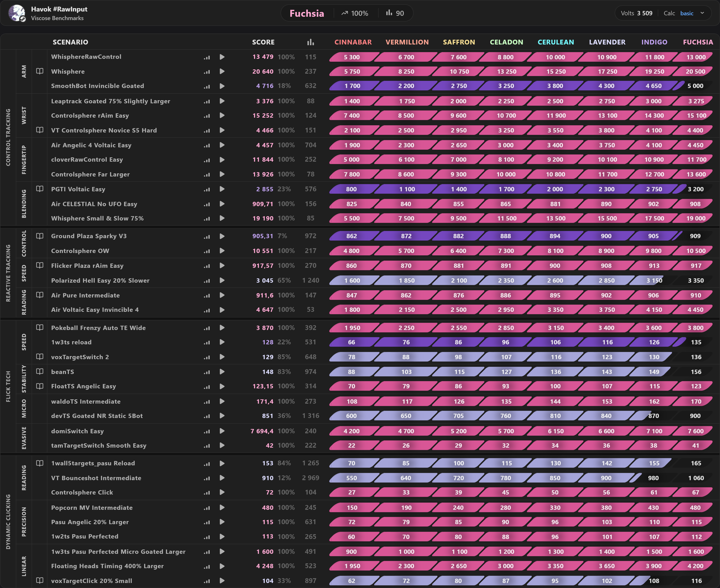Click book icon beside voxTargetClick 20% Small
This screenshot has width=720, height=588.
(x=40, y=580)
